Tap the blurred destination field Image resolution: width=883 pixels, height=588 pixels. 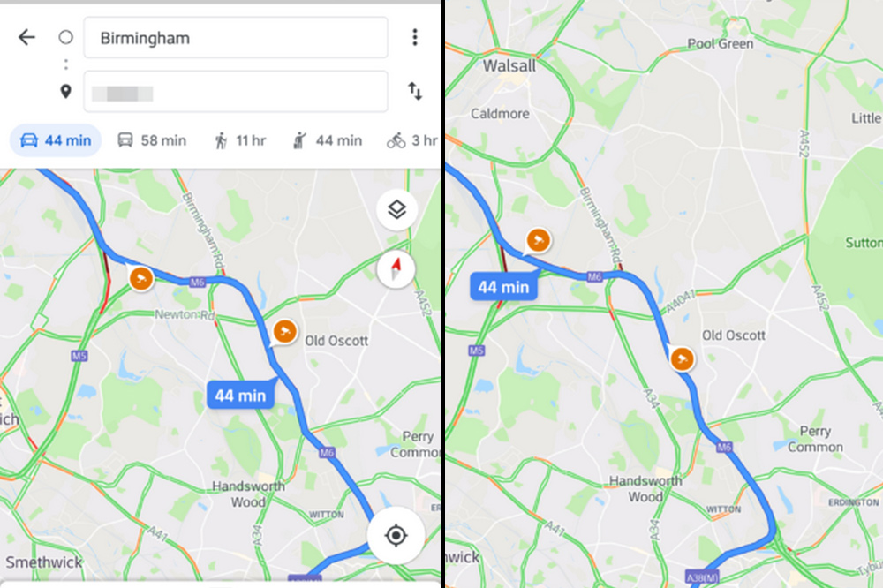coord(236,92)
